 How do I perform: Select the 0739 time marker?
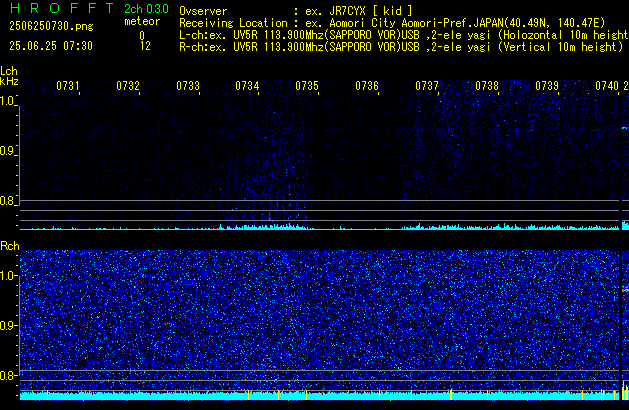click(547, 86)
